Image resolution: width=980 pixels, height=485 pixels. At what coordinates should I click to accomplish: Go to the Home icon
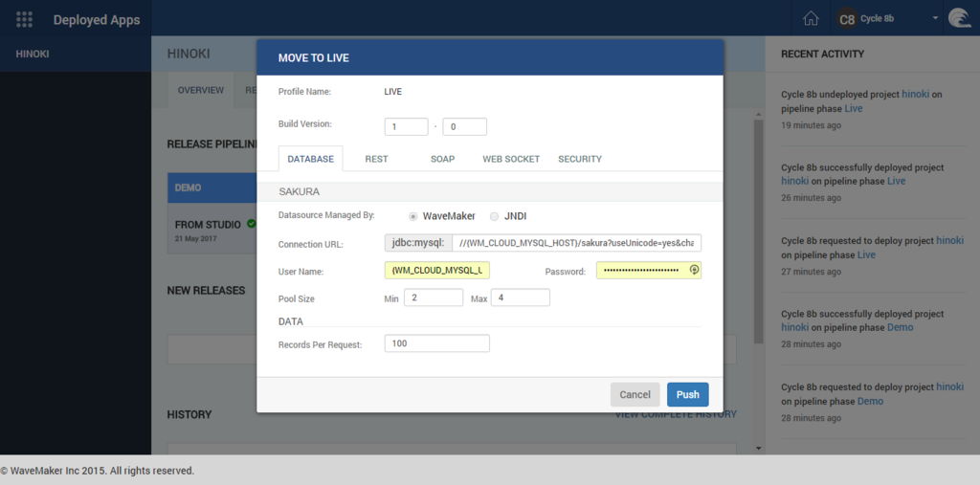[x=811, y=19]
